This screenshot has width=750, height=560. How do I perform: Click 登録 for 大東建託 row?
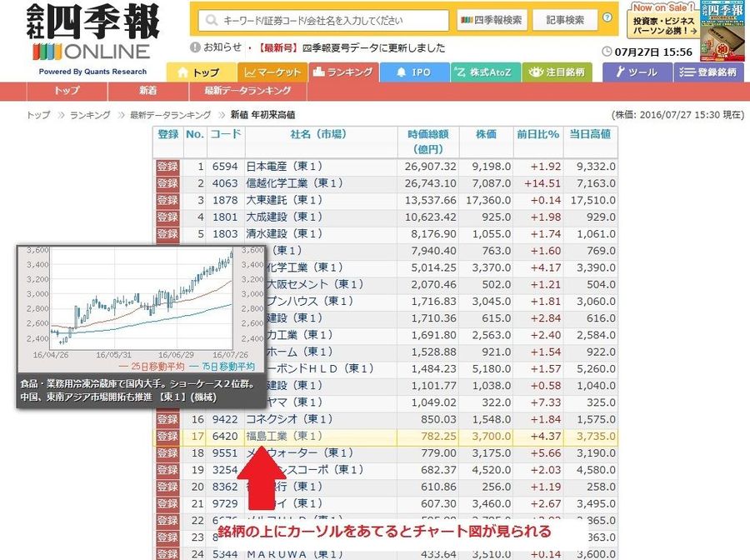coord(167,200)
